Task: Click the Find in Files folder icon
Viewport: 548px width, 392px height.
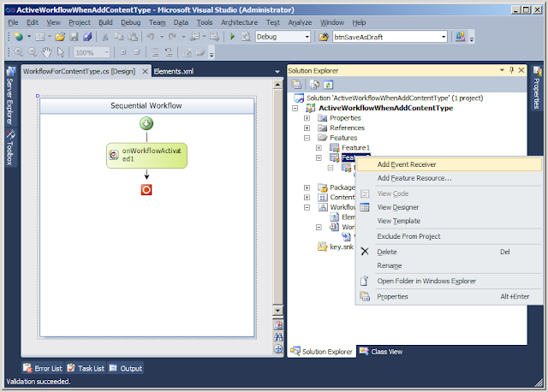Action: click(324, 37)
